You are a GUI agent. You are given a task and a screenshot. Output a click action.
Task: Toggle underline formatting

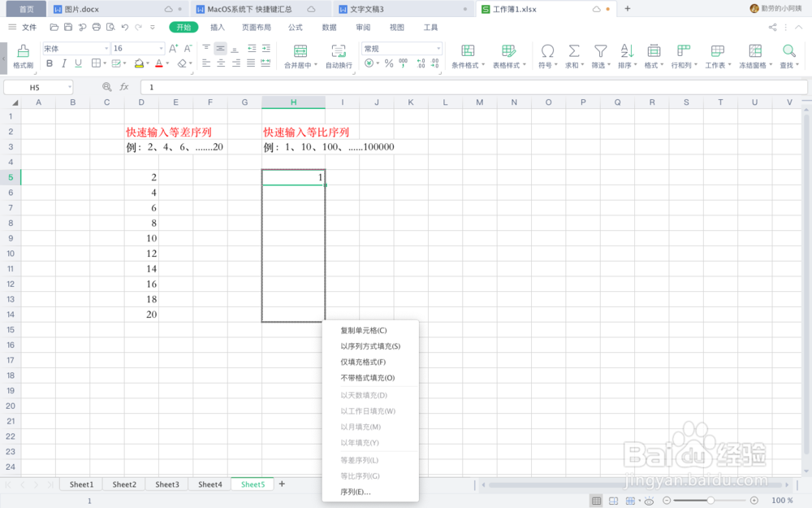tap(78, 63)
